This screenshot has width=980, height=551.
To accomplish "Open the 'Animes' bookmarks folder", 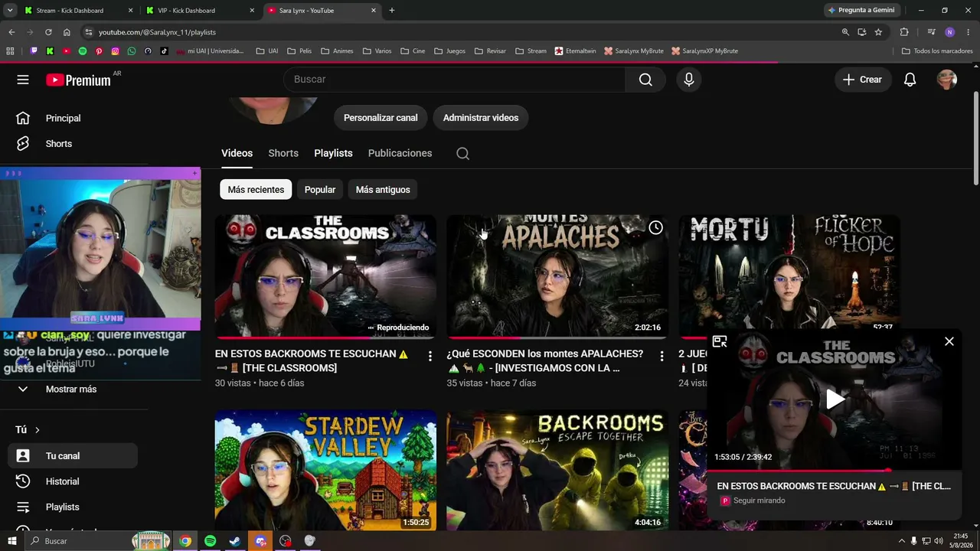I will pyautogui.click(x=337, y=51).
